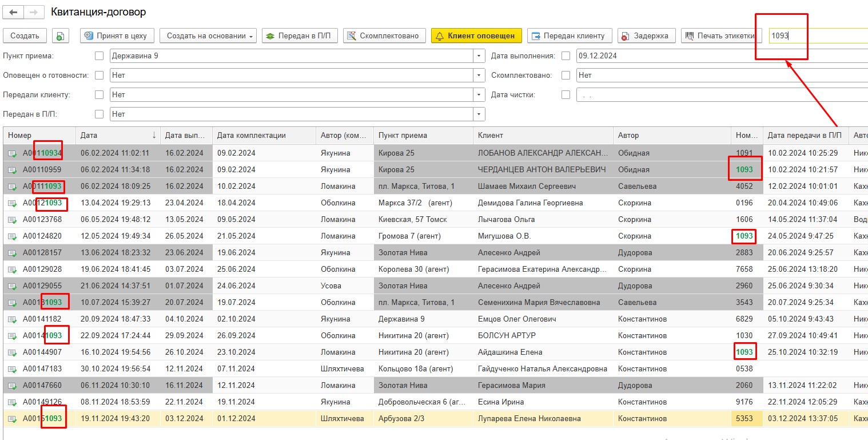
Task: Select the cell Киевская, 57 Томск
Action: click(x=423, y=220)
